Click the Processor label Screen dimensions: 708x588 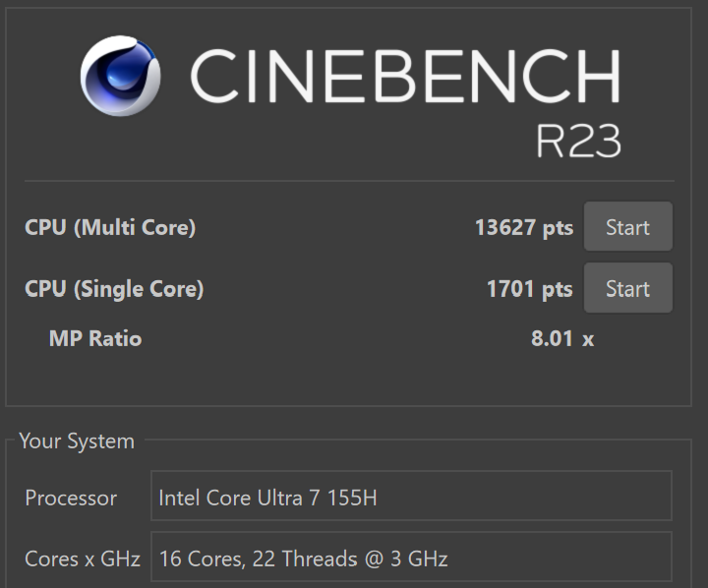click(71, 498)
